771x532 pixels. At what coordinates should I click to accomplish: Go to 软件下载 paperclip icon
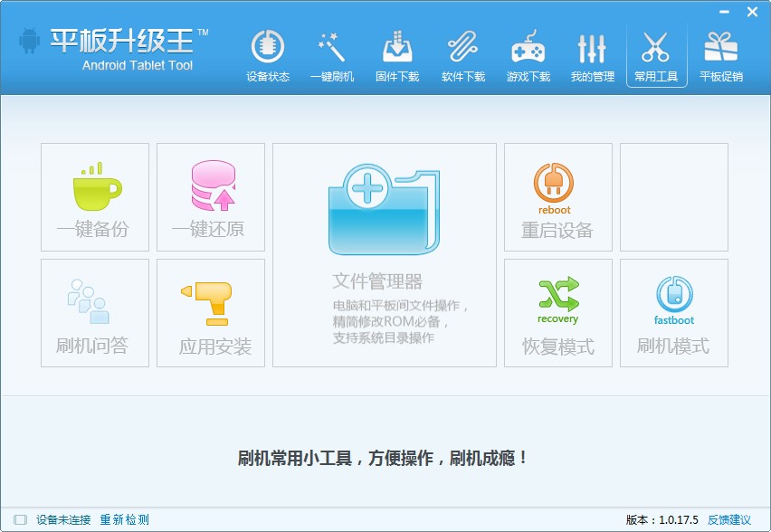[x=463, y=56]
